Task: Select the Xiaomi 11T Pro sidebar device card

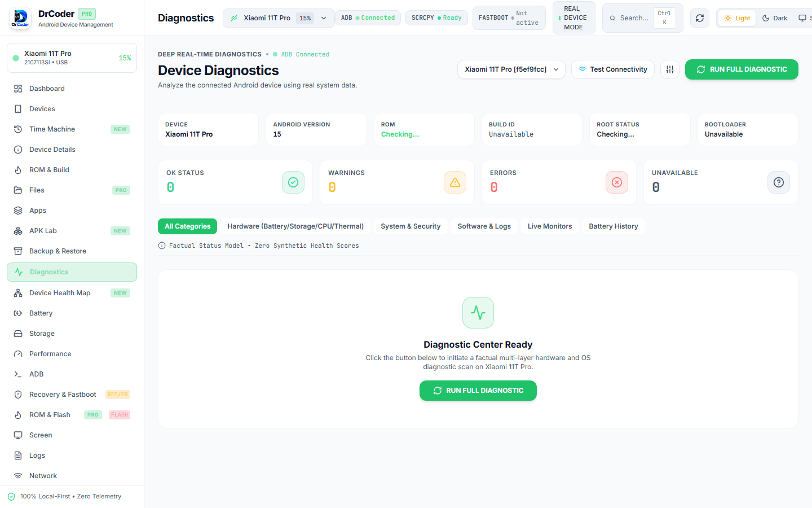Action: (72, 58)
